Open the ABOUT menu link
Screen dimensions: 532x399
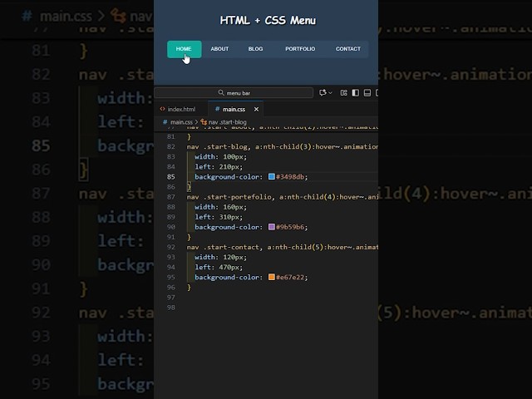219,49
